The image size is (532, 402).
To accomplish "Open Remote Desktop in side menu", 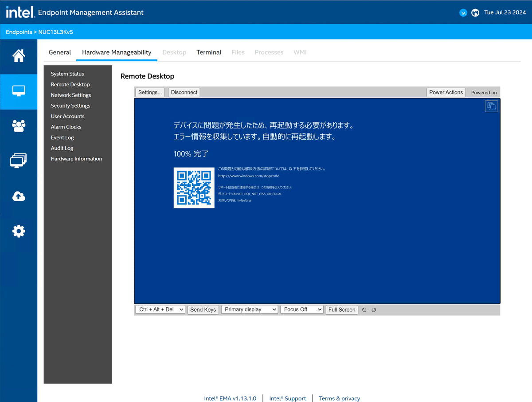I will point(70,85).
